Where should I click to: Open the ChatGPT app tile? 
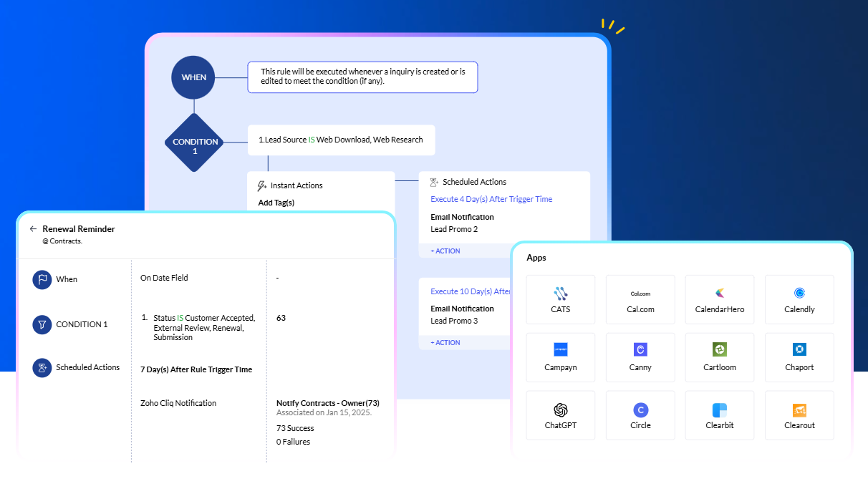(561, 415)
